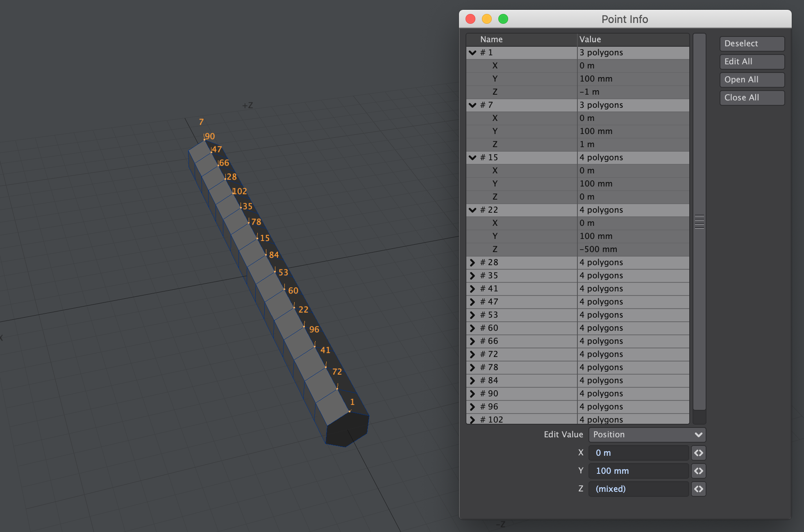Click point label 1 in the viewport
Screen dimensions: 804x532
(x=352, y=402)
